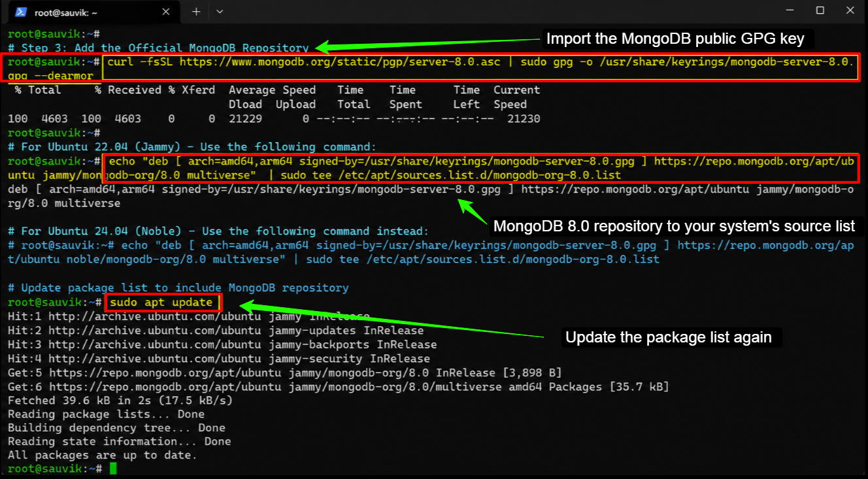
Task: Click the 21230 current speed value
Action: tap(523, 119)
